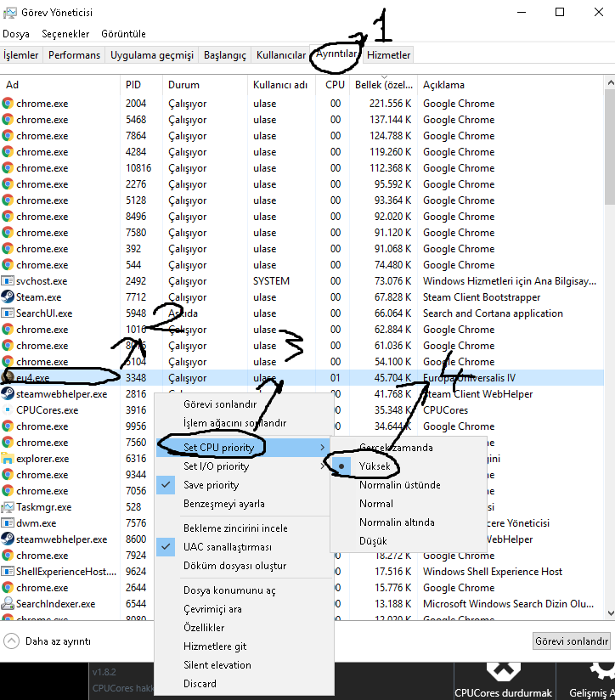Click the chrome icon in the PID 9956 row
The width and height of the screenshot is (615, 700).
pos(7,426)
